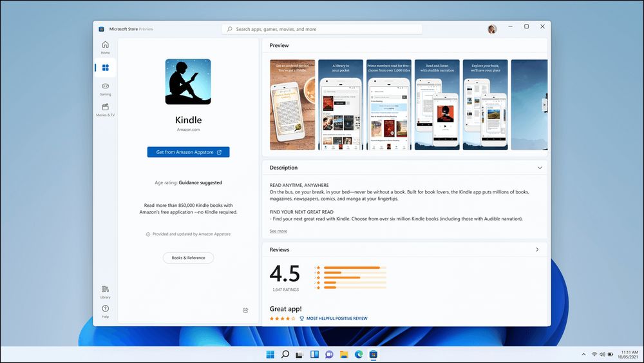This screenshot has height=363, width=644.
Task: Click the Kindle app title text
Action: coord(188,120)
